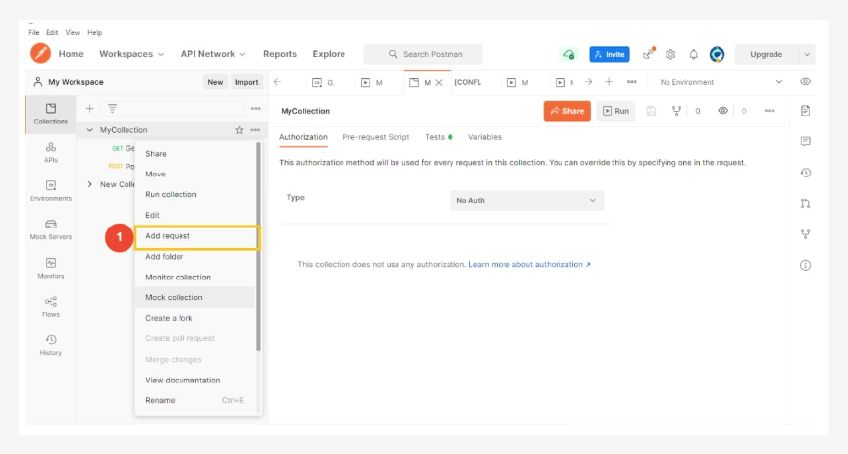Click the New button
The width and height of the screenshot is (848, 454).
(215, 82)
